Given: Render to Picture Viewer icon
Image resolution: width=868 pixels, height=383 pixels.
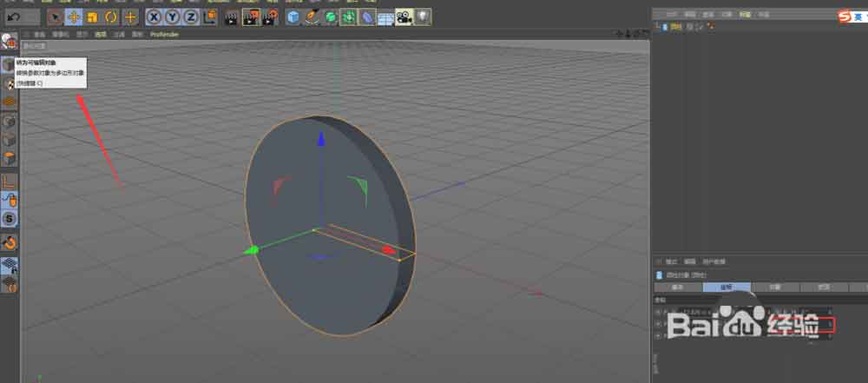Looking at the screenshot, I should [x=251, y=17].
